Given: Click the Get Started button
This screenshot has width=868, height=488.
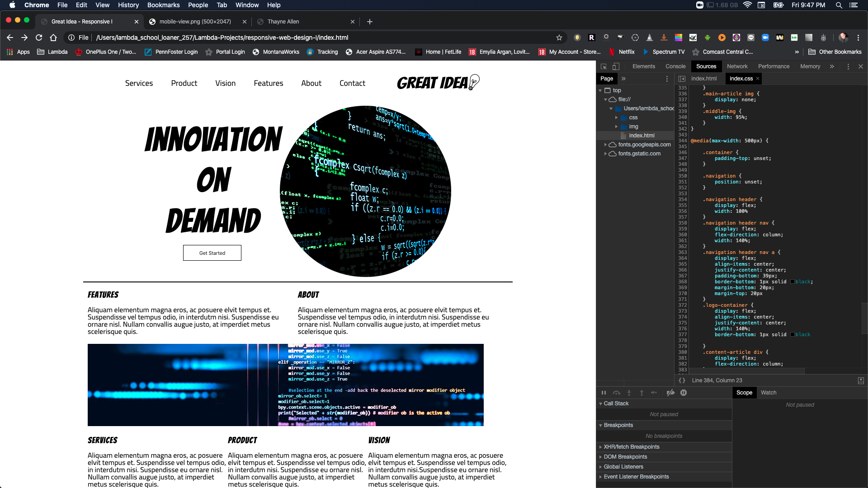Looking at the screenshot, I should 212,253.
